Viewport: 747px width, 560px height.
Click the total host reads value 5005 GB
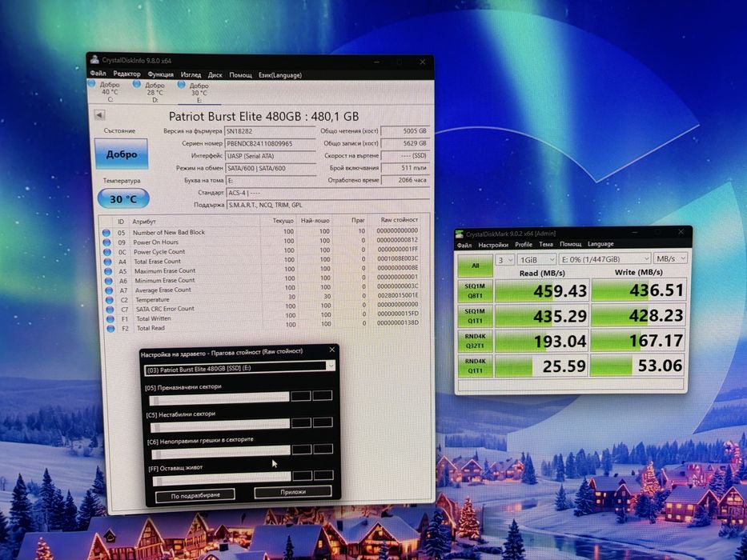[x=404, y=131]
